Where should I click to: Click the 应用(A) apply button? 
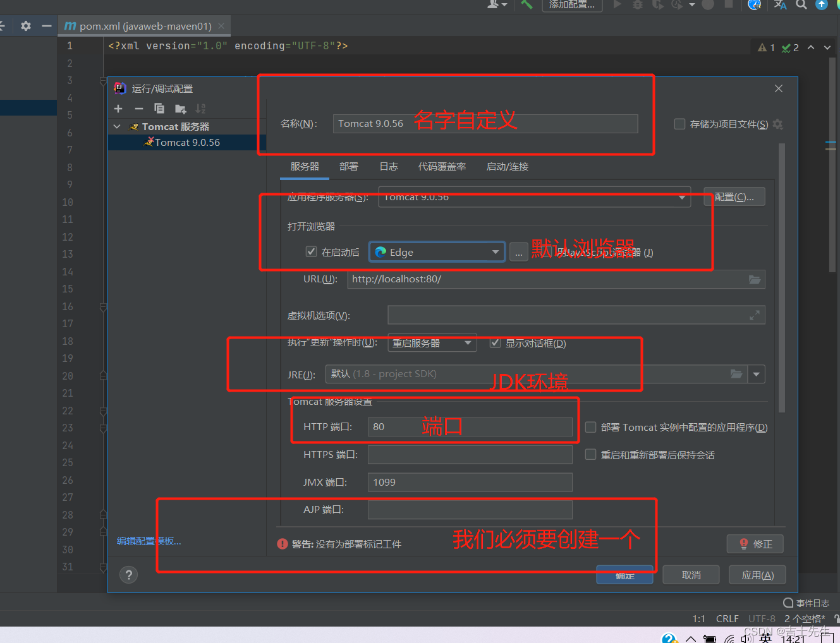[757, 575]
